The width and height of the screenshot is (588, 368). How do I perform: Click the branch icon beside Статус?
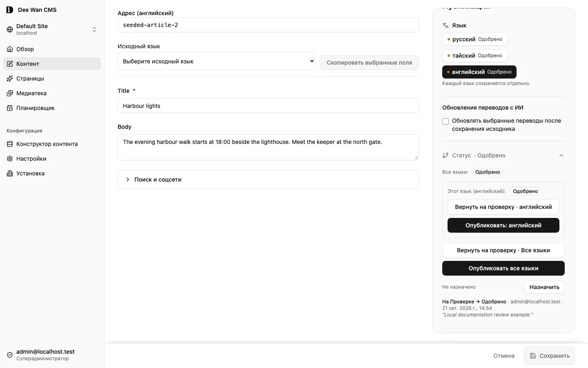[x=445, y=155]
